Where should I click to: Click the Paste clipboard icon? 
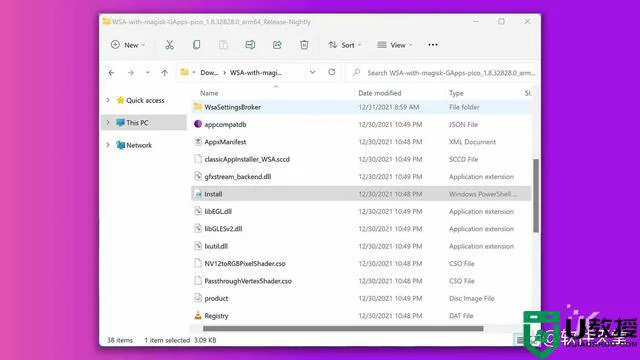pos(223,45)
